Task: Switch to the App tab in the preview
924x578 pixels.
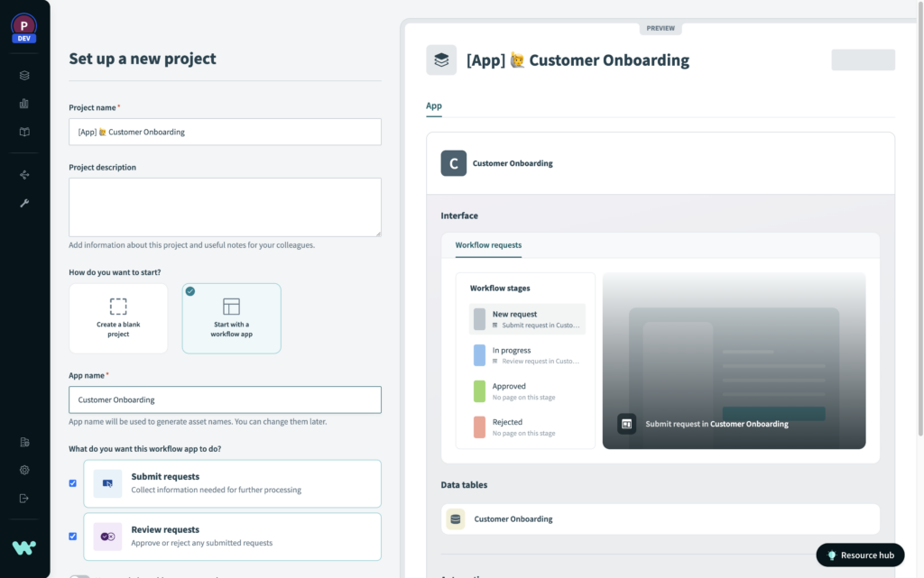Action: tap(433, 106)
